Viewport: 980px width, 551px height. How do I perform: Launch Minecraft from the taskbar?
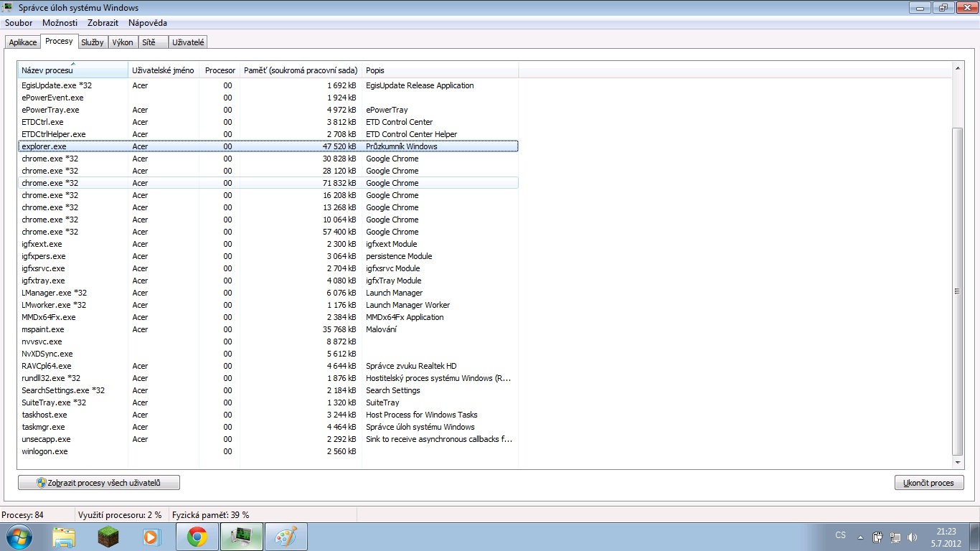tap(108, 537)
